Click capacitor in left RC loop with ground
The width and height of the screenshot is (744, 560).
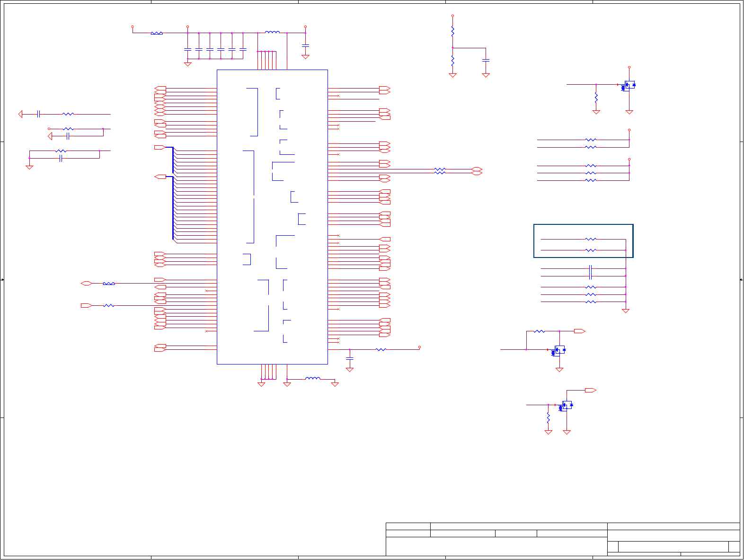pos(61,158)
